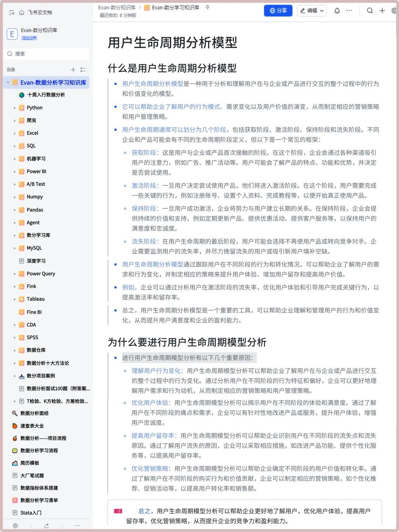The width and height of the screenshot is (399, 532).
Task: Collapse the sidebar with the top-left toggle icon
Action: (11, 13)
